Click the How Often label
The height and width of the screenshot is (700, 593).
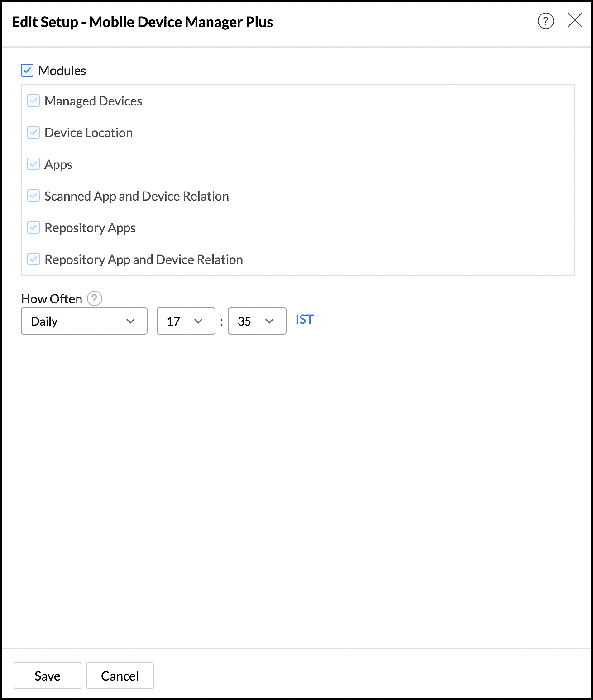51,298
